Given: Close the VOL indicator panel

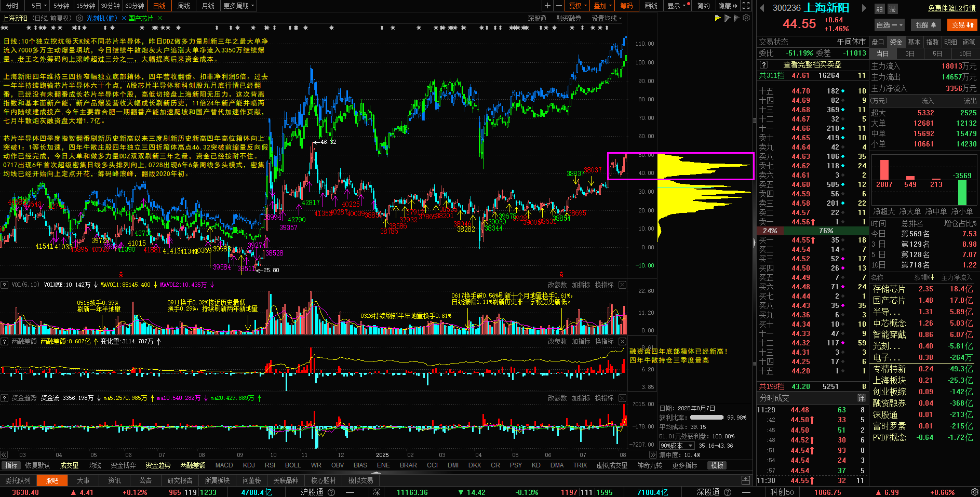Looking at the screenshot, I should tap(622, 285).
